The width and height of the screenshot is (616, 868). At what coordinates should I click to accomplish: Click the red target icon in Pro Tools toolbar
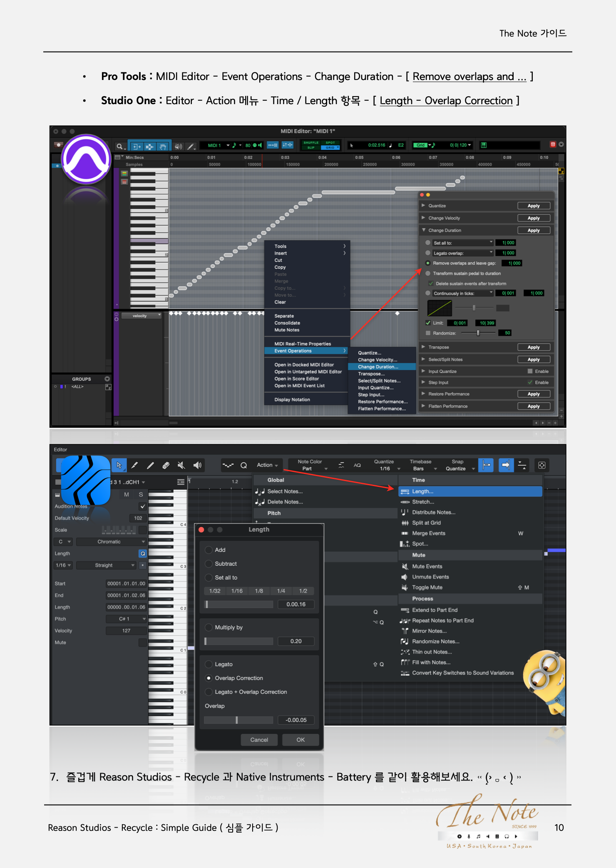click(x=553, y=144)
